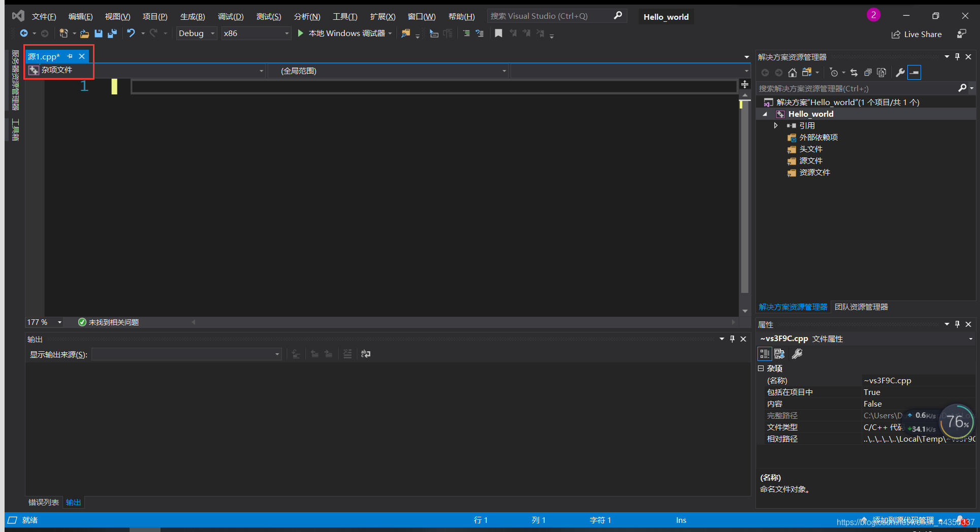This screenshot has width=980, height=532.
Task: Toggle a bookmark on the current line
Action: [498, 33]
